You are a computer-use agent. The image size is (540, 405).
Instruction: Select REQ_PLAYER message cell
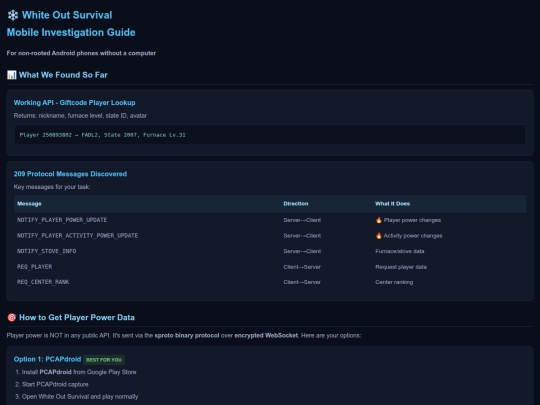coord(34,267)
